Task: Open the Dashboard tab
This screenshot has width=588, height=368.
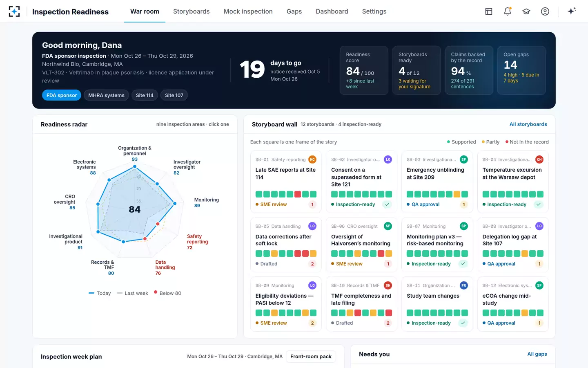Action: point(332,11)
